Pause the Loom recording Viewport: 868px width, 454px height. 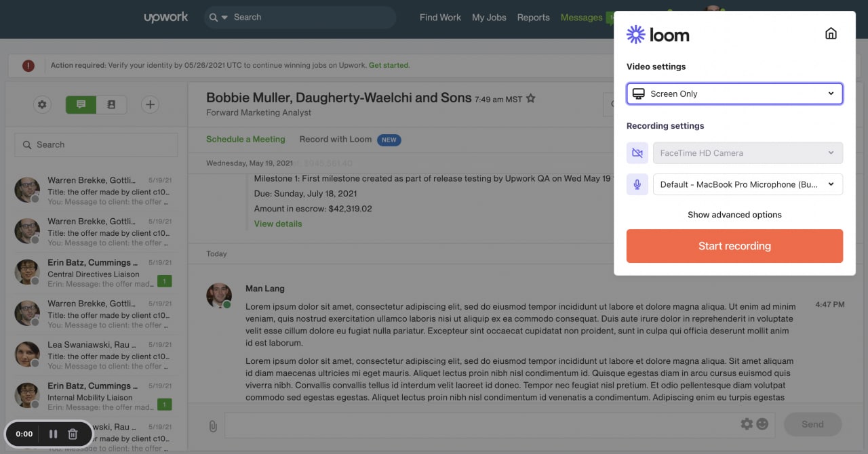[54, 434]
